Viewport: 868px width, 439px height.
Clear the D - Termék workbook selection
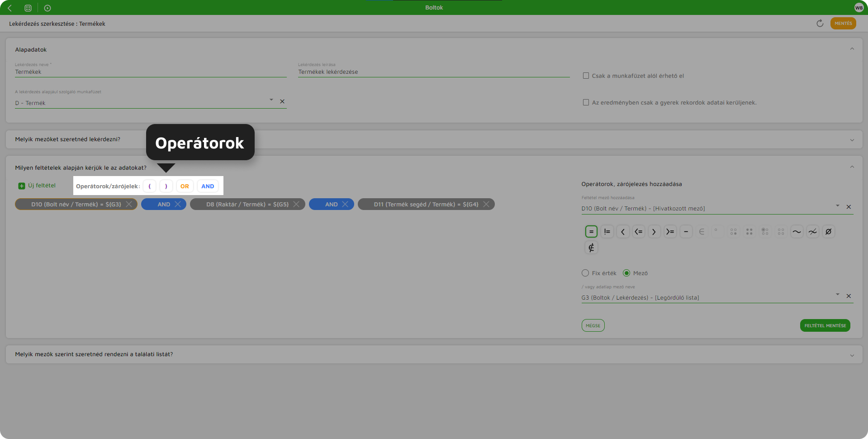coord(282,101)
